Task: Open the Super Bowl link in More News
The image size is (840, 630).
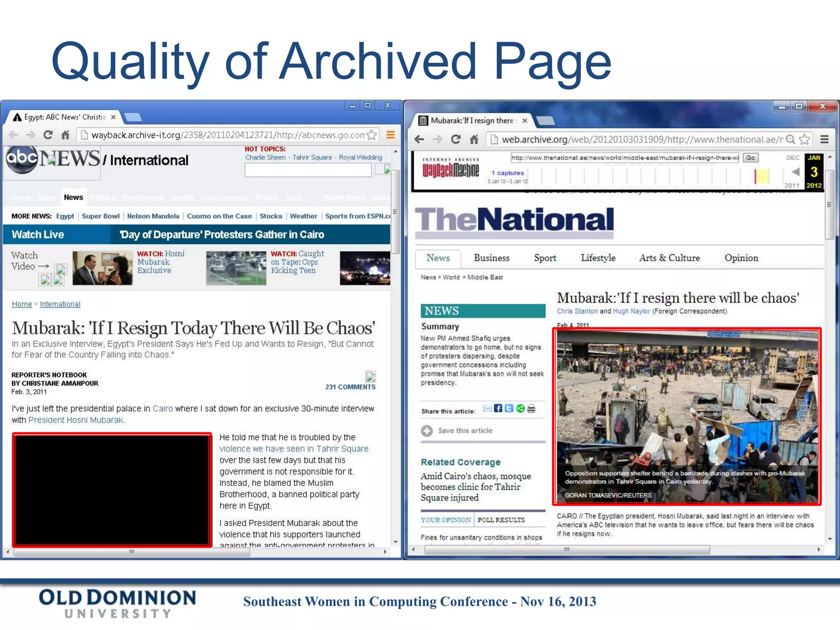Action: (100, 216)
